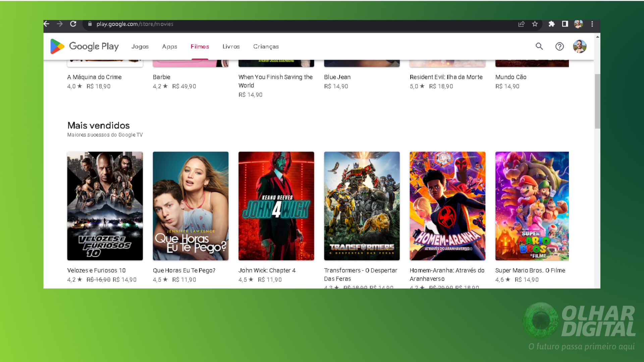
Task: Click the John Wick: Chapter 4 title
Action: [267, 270]
